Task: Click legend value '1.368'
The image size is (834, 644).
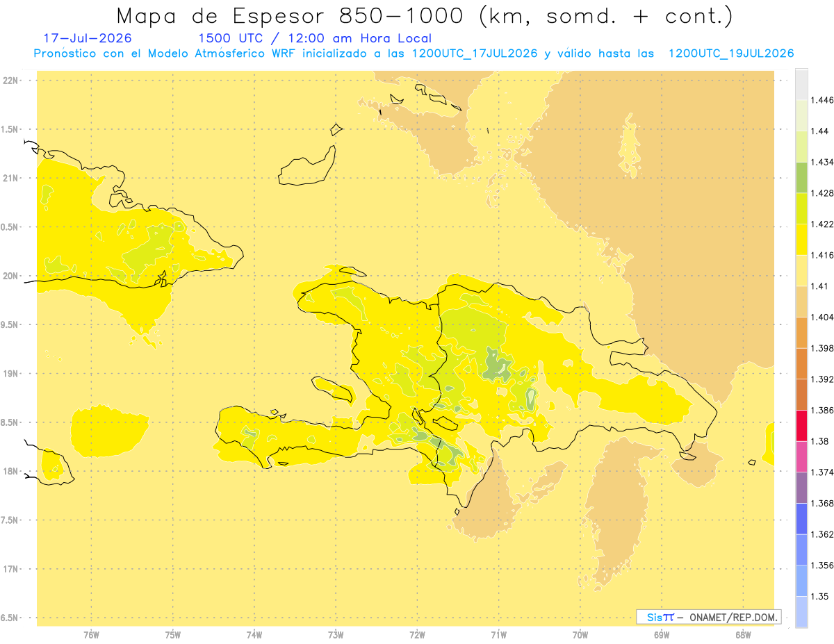Action: coord(822,504)
